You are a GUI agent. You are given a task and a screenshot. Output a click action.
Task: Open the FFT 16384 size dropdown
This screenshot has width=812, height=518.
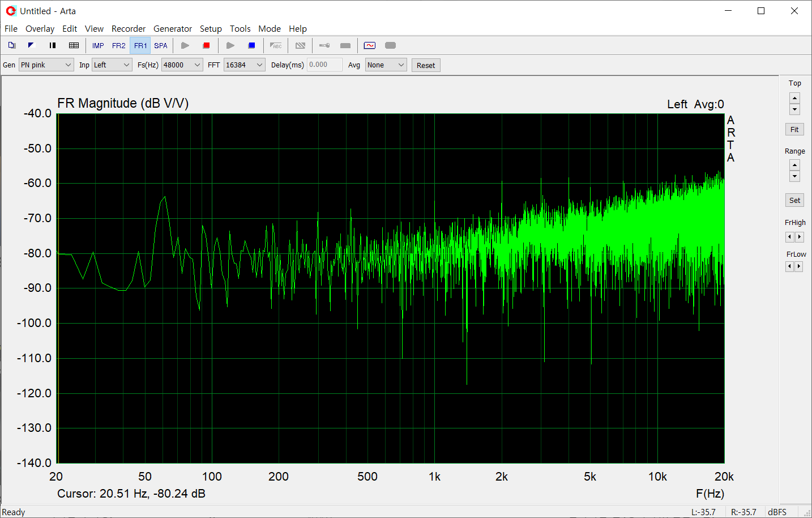pos(245,65)
